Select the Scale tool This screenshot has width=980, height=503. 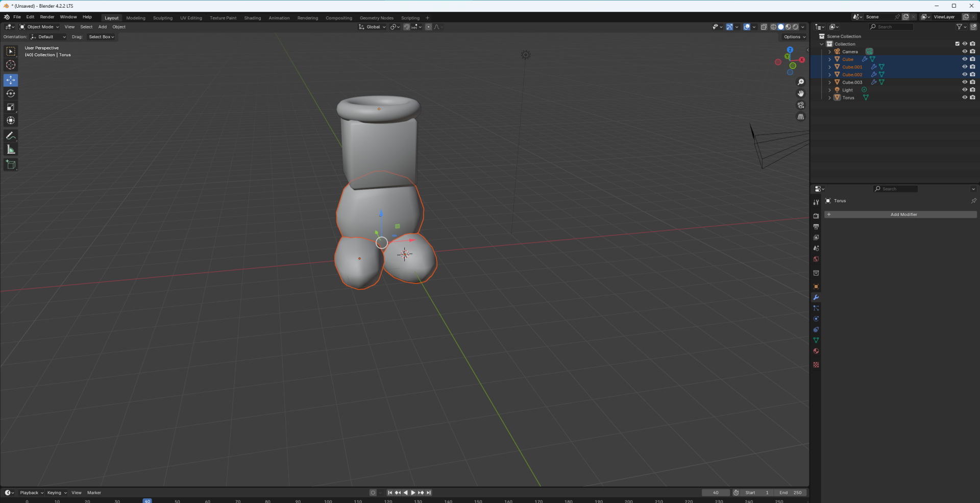pyautogui.click(x=11, y=107)
